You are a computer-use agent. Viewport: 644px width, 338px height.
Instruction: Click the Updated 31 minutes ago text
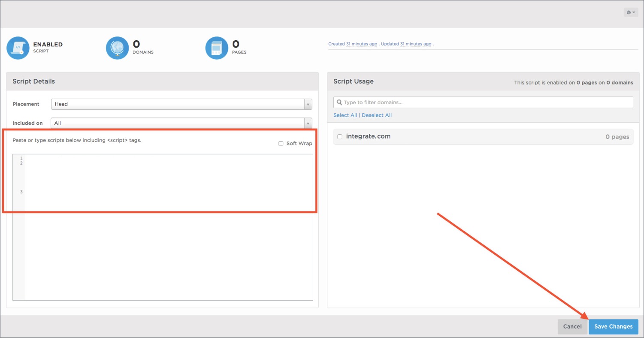tap(406, 44)
